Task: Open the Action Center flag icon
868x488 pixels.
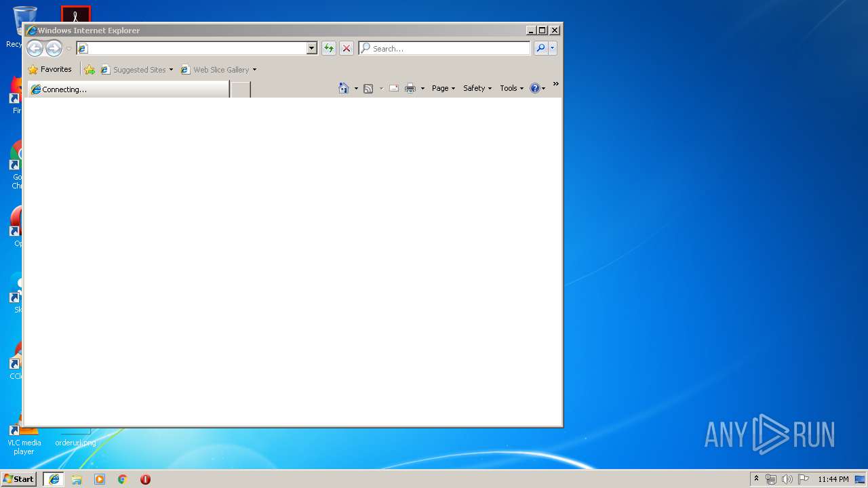Action: click(804, 479)
